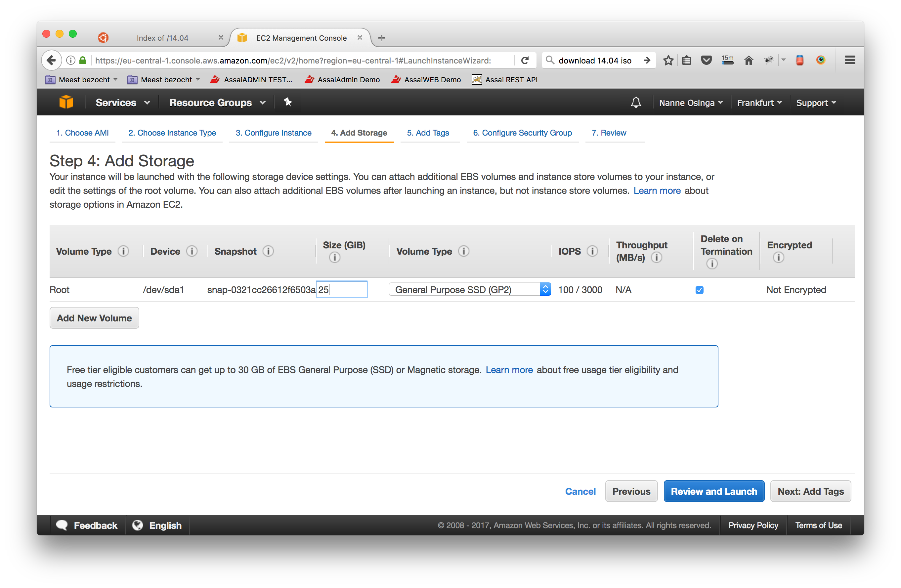Click Learn more about free usage tier

[509, 370]
